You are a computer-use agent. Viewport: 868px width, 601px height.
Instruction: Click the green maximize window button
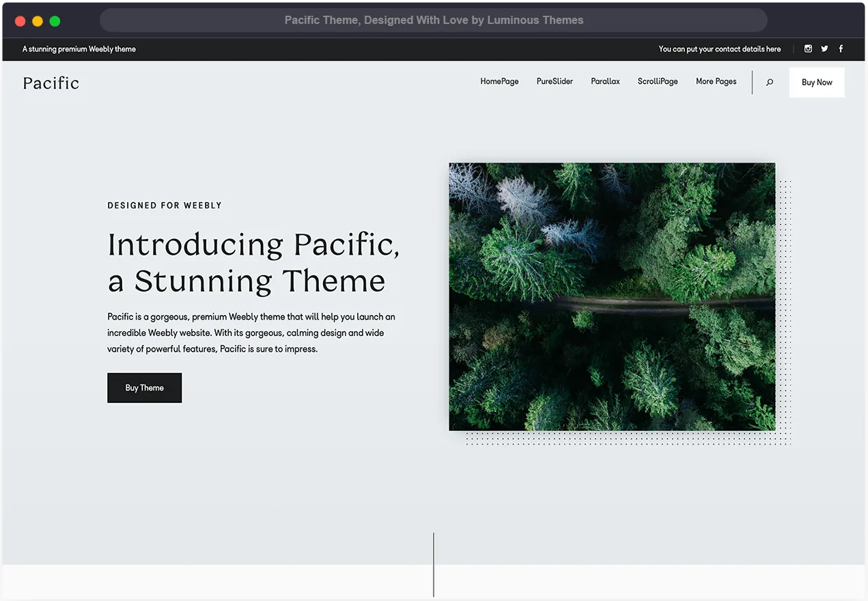[x=55, y=21]
